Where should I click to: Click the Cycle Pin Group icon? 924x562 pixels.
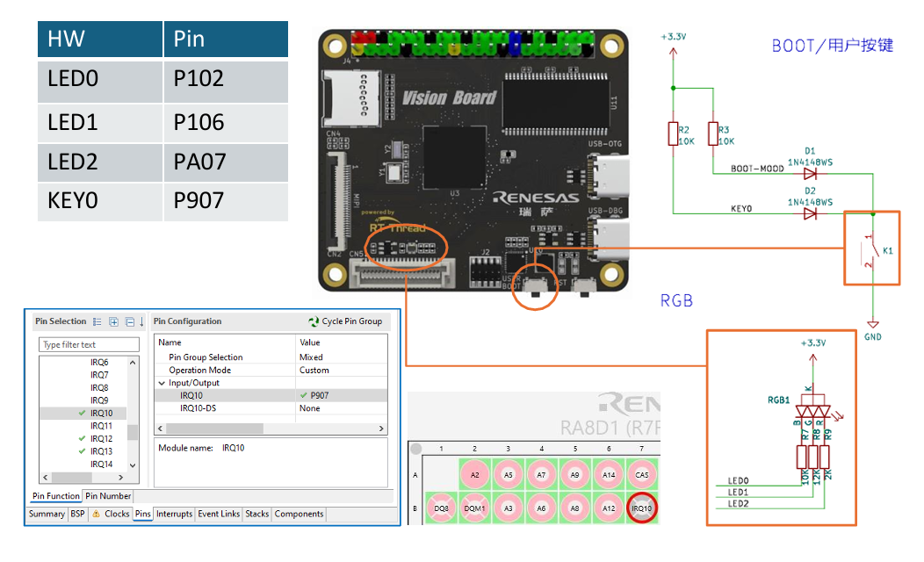tap(314, 321)
